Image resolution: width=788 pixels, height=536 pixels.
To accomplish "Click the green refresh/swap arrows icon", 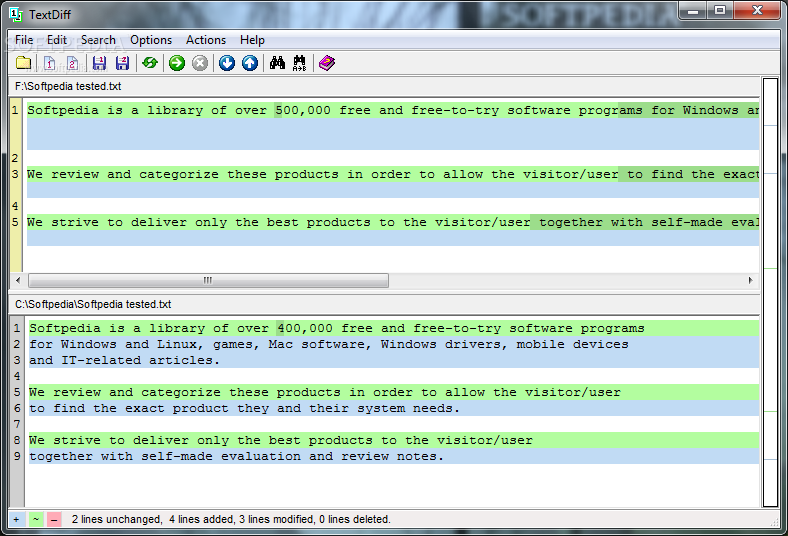I will 150,63.
